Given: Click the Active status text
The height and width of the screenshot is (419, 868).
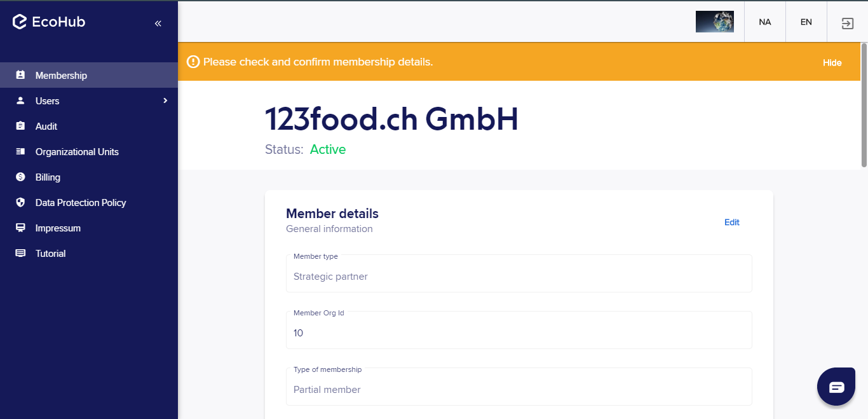Looking at the screenshot, I should pos(328,149).
